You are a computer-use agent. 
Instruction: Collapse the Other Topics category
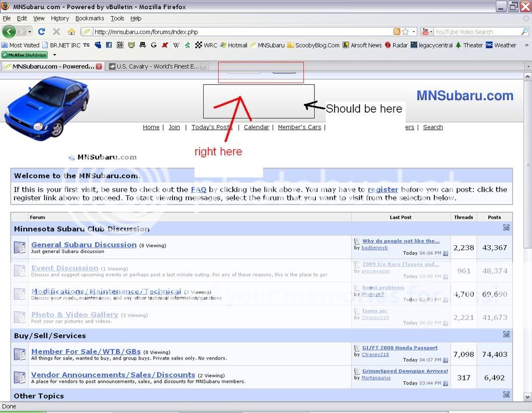506,394
